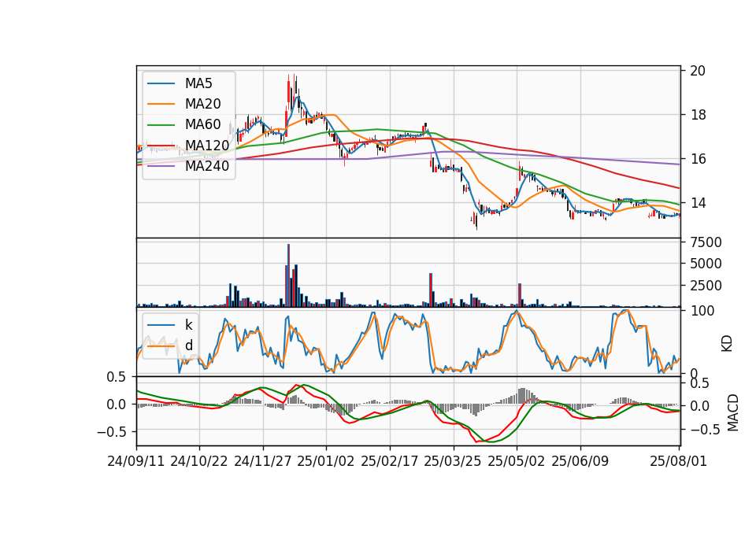756x543 pixels.
Task: Click the 25/02/17 date label
Action: [390, 461]
